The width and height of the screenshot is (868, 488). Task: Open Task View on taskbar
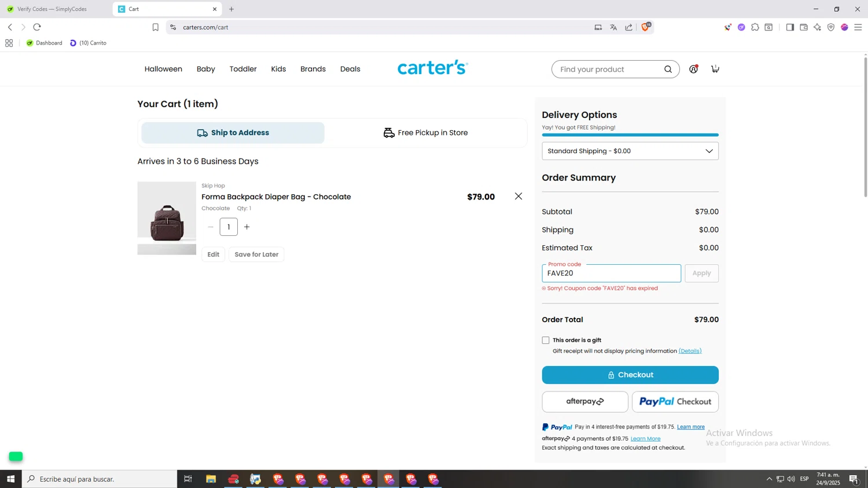188,479
